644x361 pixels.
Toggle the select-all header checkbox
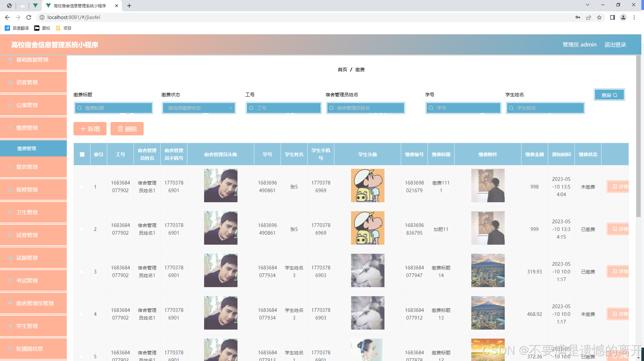pos(82,154)
